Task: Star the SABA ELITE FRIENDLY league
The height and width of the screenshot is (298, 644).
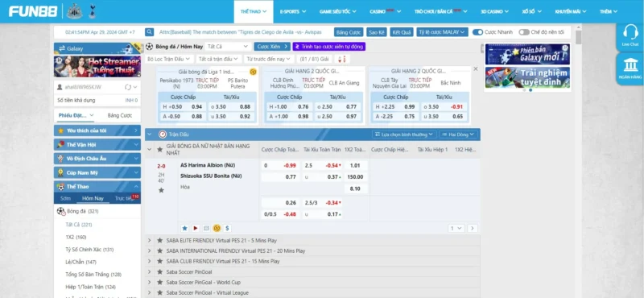Action: coord(159,240)
